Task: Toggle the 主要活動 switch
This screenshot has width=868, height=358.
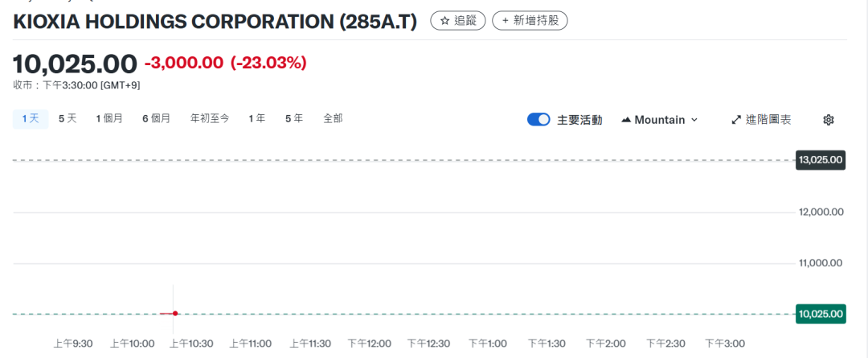Action: click(538, 120)
